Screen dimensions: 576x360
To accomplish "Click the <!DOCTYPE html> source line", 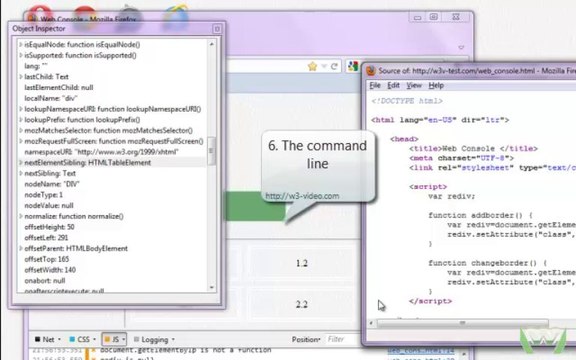I will click(x=407, y=101).
